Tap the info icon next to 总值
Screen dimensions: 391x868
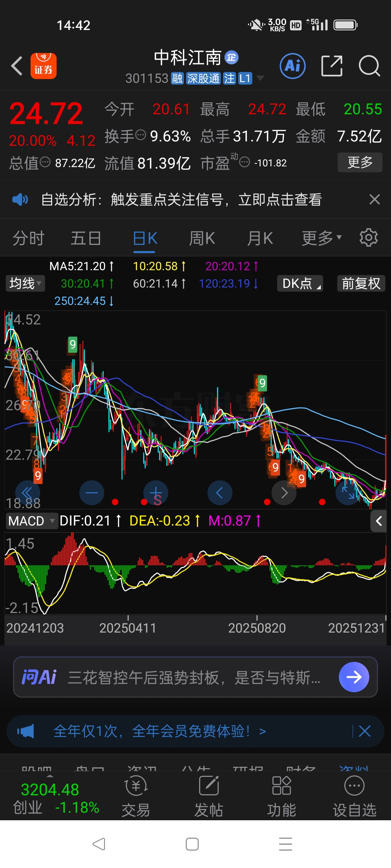(x=45, y=162)
